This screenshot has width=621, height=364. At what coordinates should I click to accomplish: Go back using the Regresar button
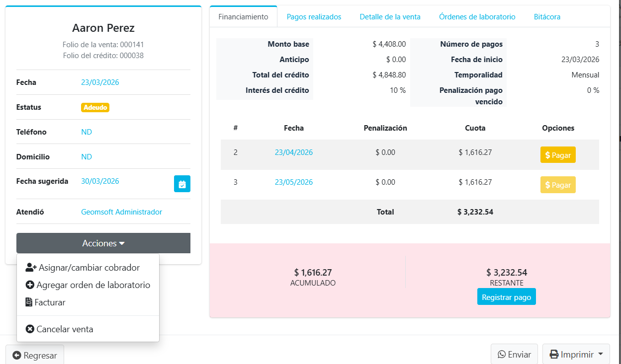tap(35, 356)
